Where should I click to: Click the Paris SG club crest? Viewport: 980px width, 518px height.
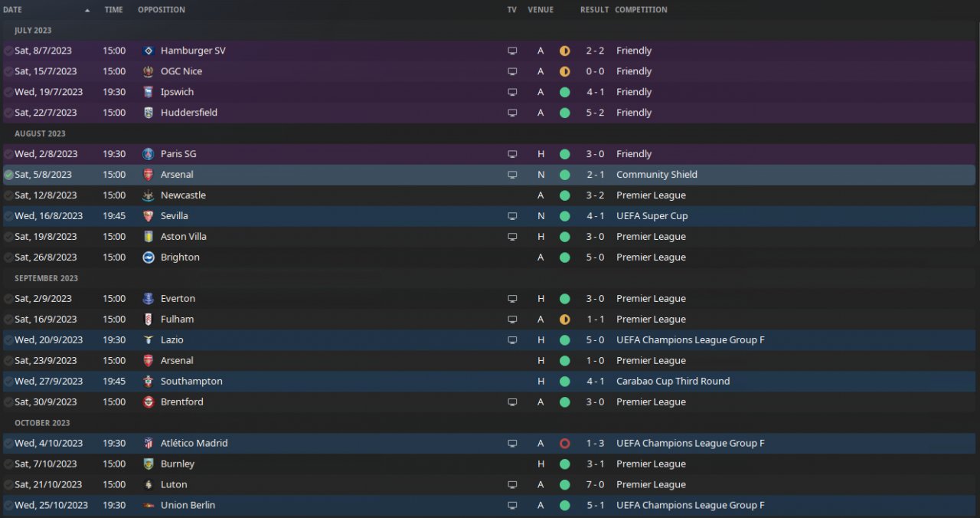coord(149,154)
